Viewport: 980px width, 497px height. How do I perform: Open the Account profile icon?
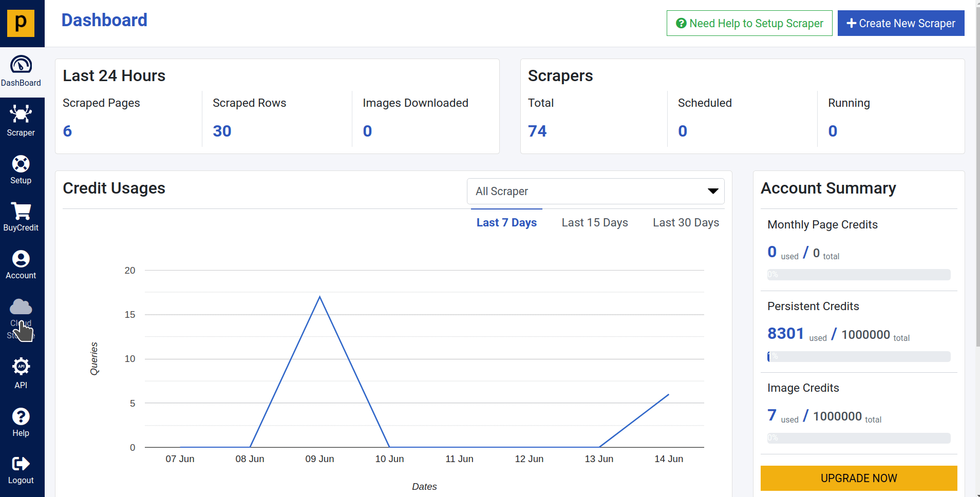(21, 259)
